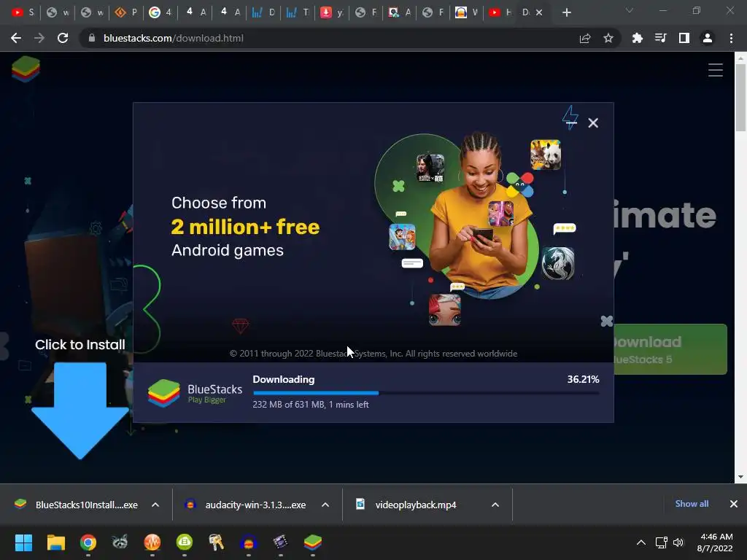Click Show all downloads

tap(692, 504)
